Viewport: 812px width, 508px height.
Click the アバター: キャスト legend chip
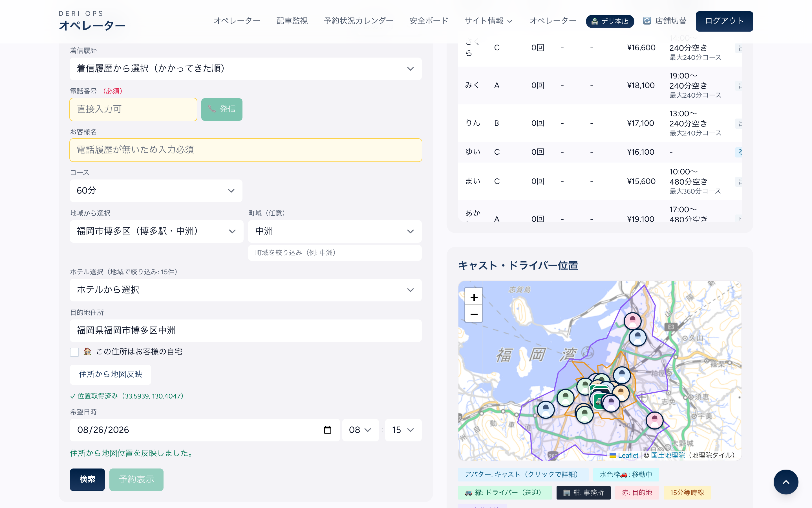point(523,474)
